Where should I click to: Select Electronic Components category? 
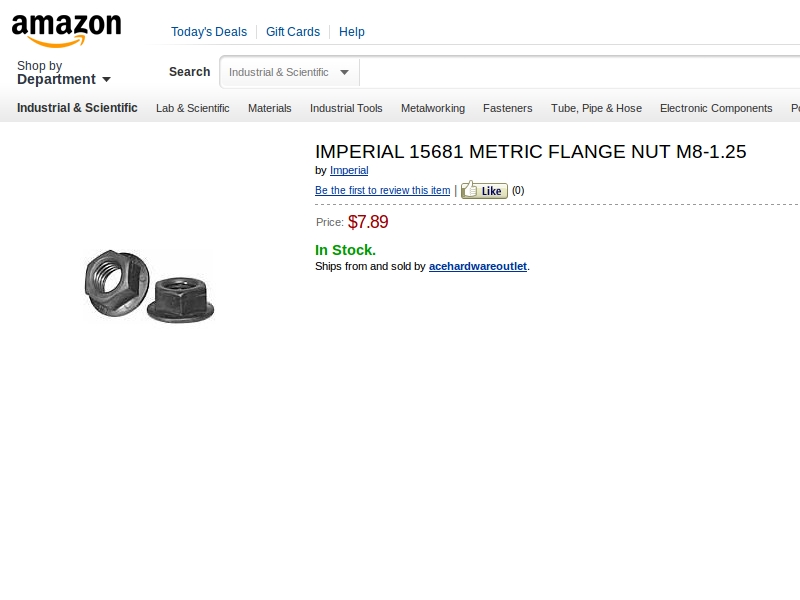[x=716, y=108]
